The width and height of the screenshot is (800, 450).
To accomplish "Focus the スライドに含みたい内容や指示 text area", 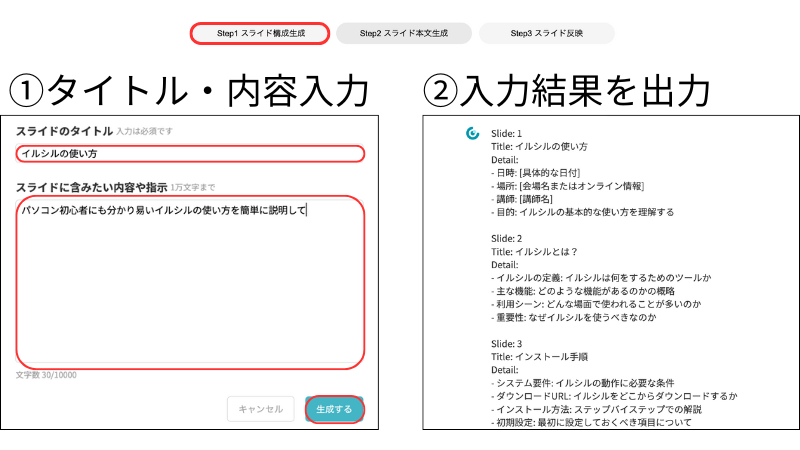I will 190,282.
